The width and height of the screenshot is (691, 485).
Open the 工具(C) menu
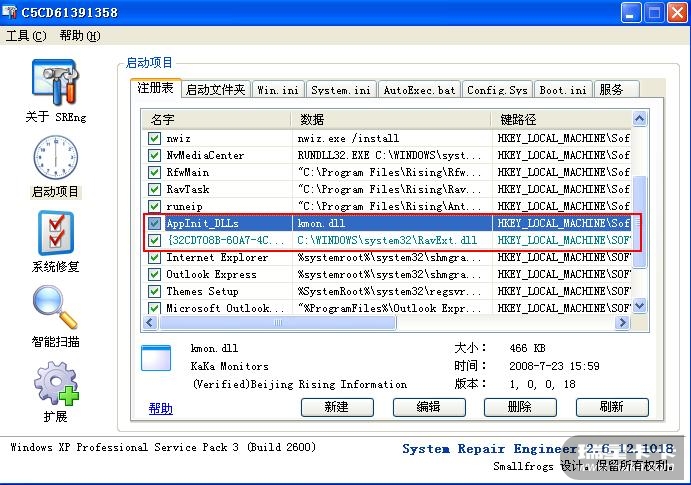pyautogui.click(x=26, y=36)
